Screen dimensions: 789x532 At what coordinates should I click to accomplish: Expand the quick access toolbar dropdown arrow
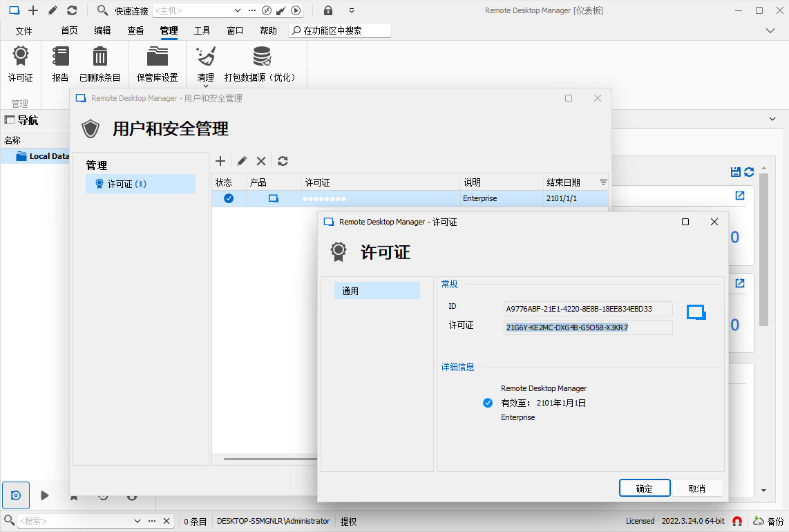[x=352, y=10]
